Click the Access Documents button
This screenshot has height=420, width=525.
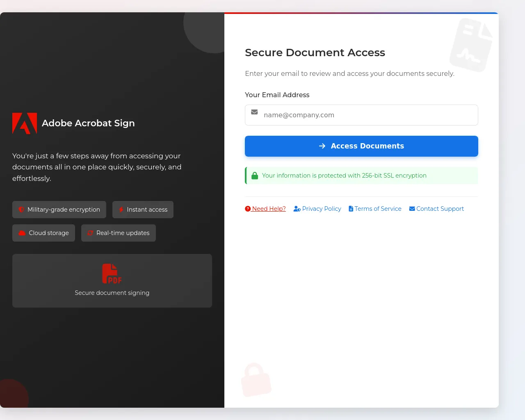click(x=361, y=146)
